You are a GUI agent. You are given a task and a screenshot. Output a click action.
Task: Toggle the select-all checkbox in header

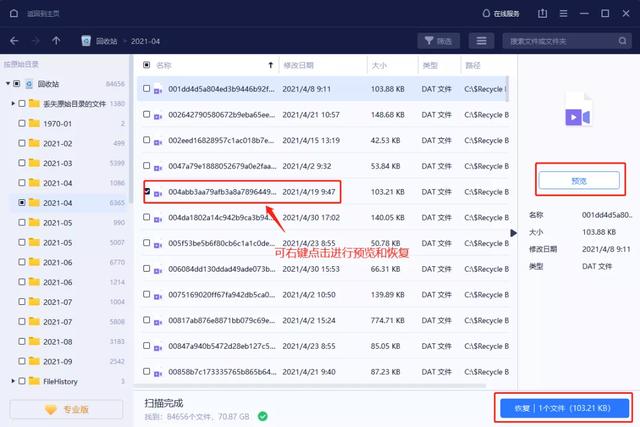point(147,65)
